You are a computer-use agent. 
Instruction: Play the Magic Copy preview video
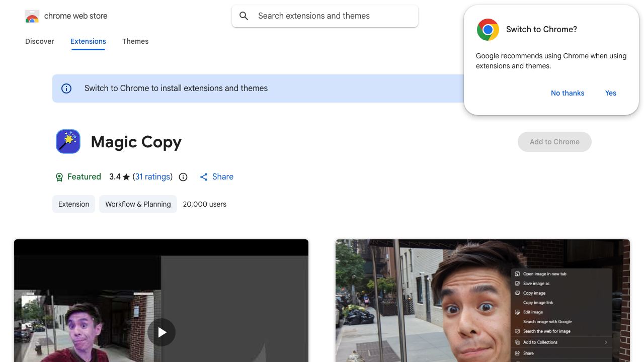tap(162, 332)
